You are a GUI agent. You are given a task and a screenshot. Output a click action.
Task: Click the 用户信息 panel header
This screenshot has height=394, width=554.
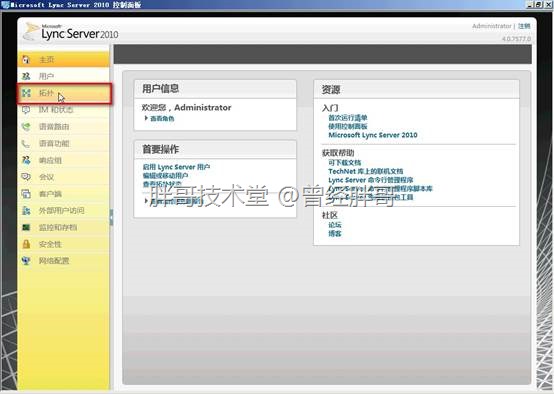215,89
